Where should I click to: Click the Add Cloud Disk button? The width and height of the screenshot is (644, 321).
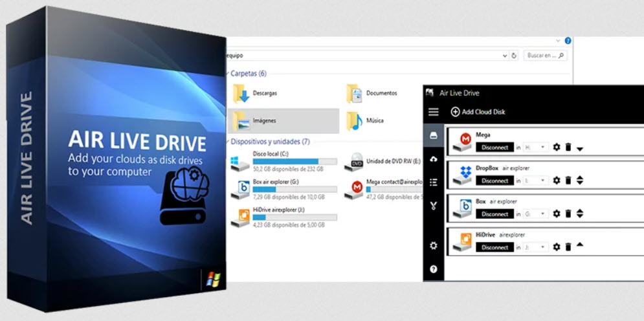(478, 112)
